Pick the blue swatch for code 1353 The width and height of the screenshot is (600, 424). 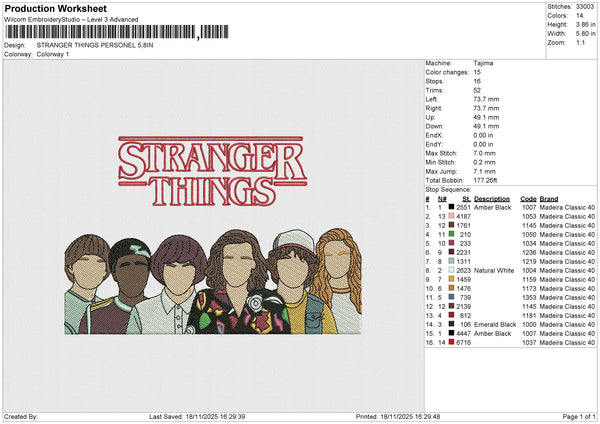[452, 297]
